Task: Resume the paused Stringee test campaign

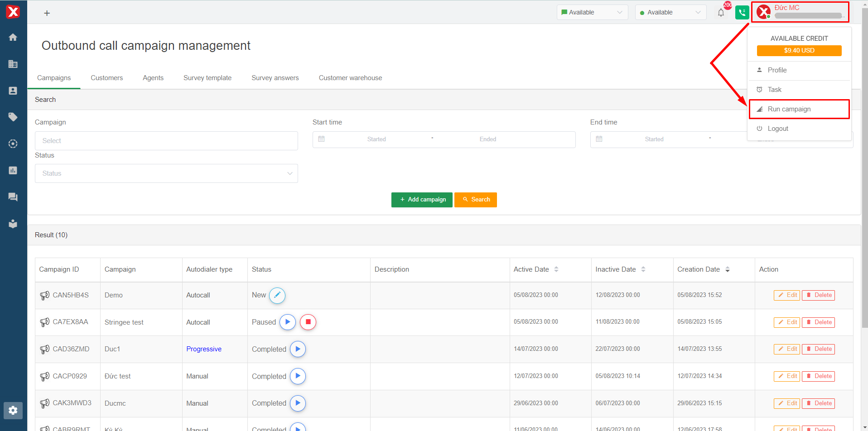Action: pos(288,322)
